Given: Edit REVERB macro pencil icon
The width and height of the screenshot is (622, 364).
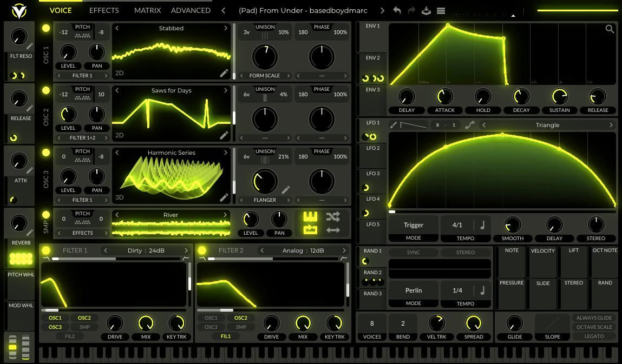Looking at the screenshot, I should pyautogui.click(x=29, y=233).
